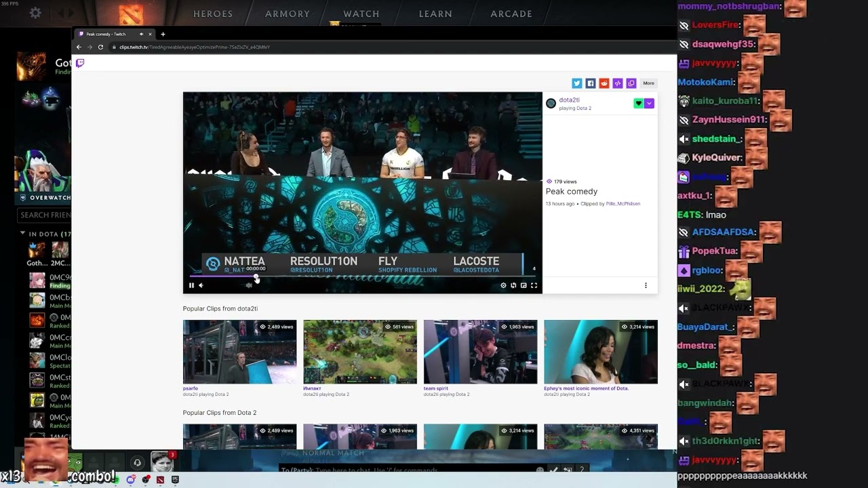Mute the Peak comedy tab audio
The image size is (868, 488).
(x=142, y=34)
